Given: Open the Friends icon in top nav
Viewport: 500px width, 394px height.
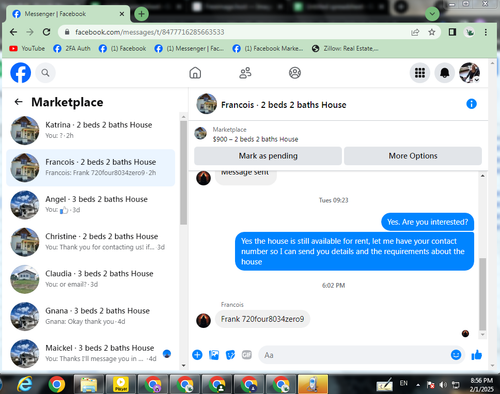Looking at the screenshot, I should tap(245, 73).
